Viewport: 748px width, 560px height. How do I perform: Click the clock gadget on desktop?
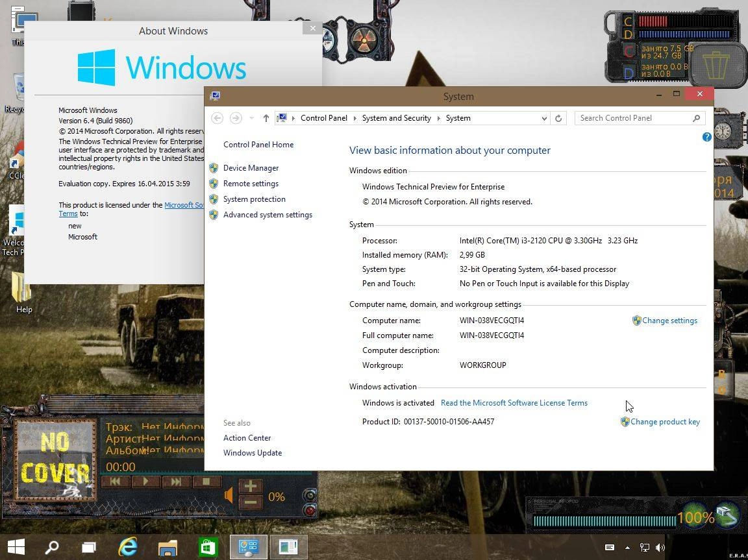[723, 131]
